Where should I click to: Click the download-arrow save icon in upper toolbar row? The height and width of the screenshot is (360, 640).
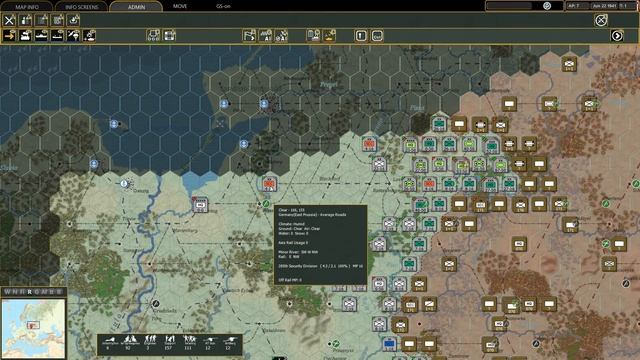pyautogui.click(x=73, y=20)
